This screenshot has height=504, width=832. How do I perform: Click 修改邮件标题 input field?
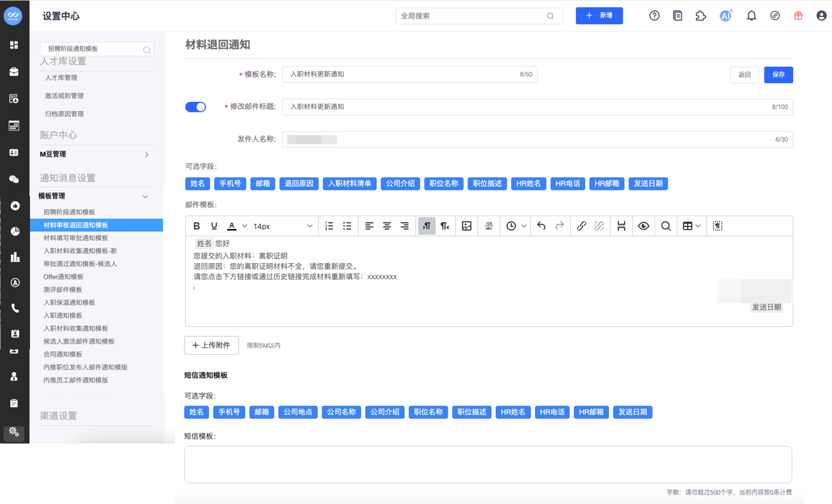click(538, 107)
